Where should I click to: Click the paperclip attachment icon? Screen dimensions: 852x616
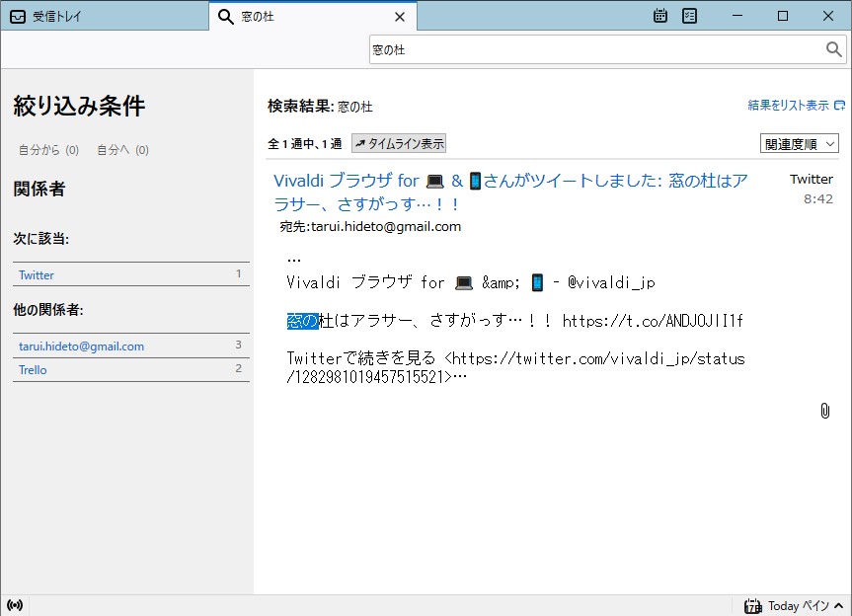(826, 409)
